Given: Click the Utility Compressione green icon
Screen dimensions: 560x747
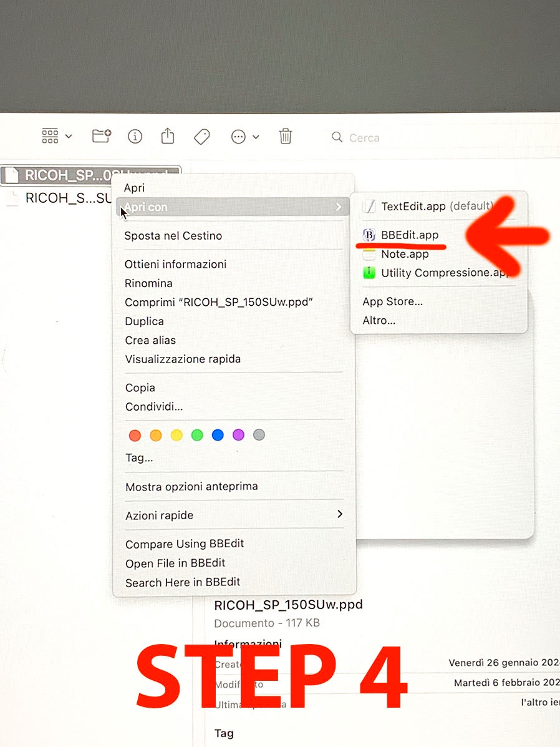Looking at the screenshot, I should tap(369, 273).
